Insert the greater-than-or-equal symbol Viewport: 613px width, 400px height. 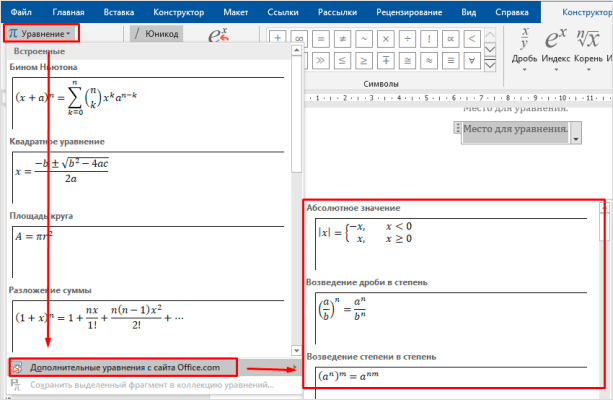coord(364,61)
